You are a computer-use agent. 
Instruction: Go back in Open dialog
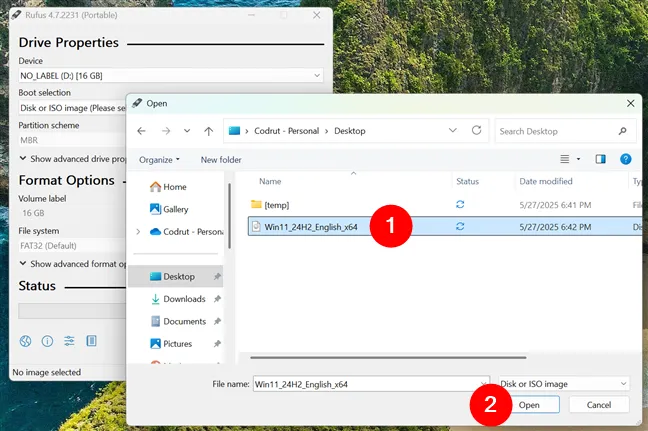click(x=141, y=131)
